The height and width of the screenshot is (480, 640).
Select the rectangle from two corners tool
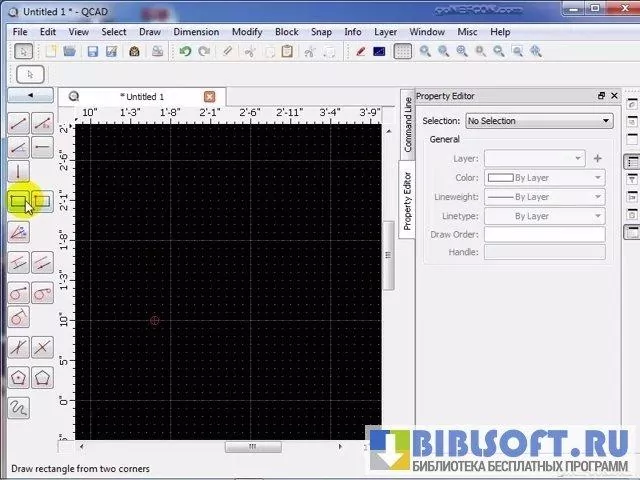pos(18,202)
